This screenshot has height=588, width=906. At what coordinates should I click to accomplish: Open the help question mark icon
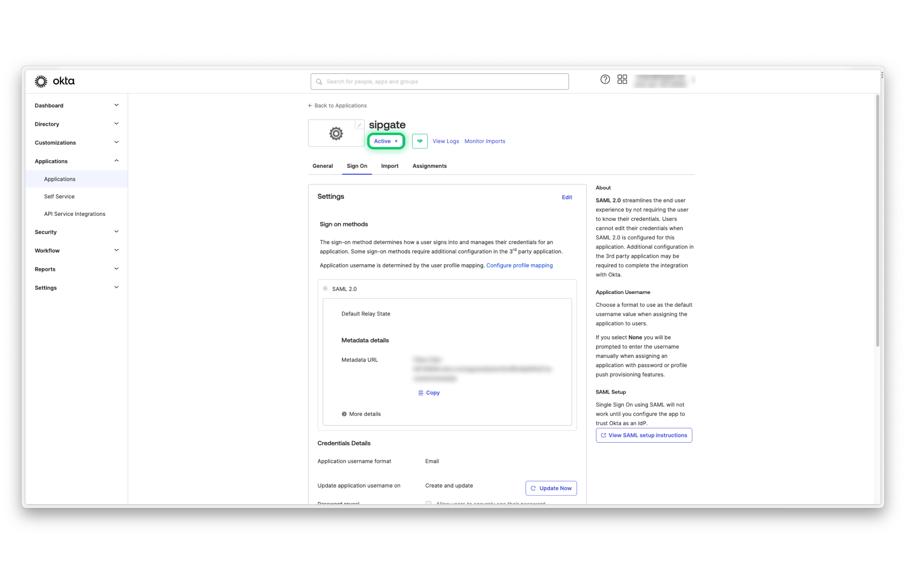tap(605, 79)
